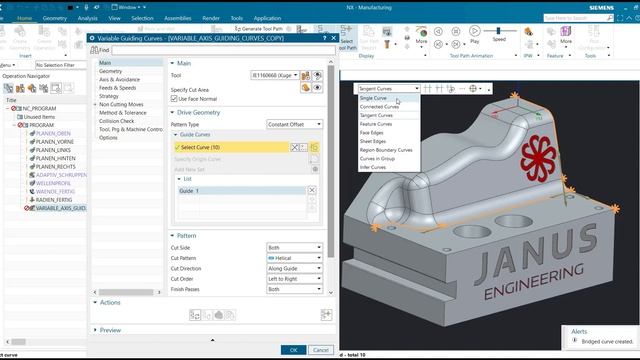The width and height of the screenshot is (640, 360).
Task: Click the Generate action icon
Action: (x=195, y=315)
